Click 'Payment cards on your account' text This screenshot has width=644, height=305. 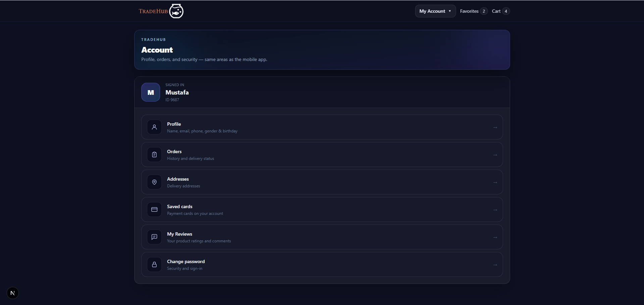tap(195, 213)
